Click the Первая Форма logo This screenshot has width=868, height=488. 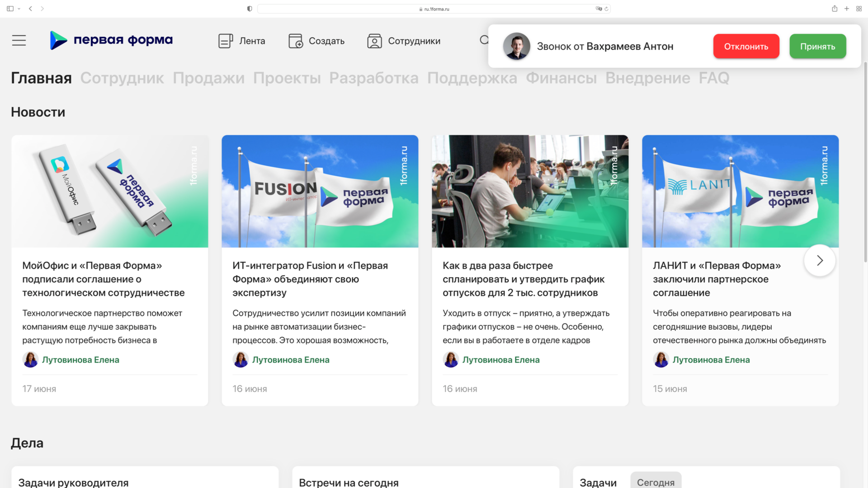tap(111, 40)
